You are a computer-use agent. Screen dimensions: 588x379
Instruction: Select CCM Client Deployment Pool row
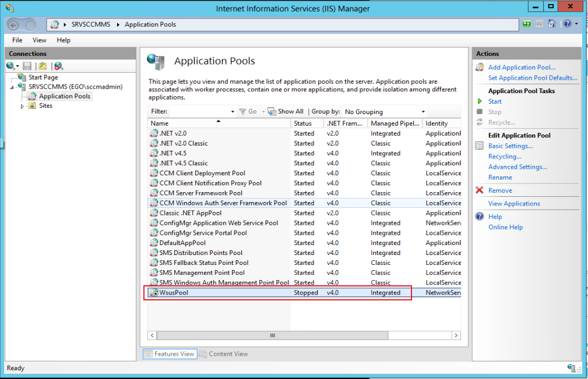coord(304,173)
